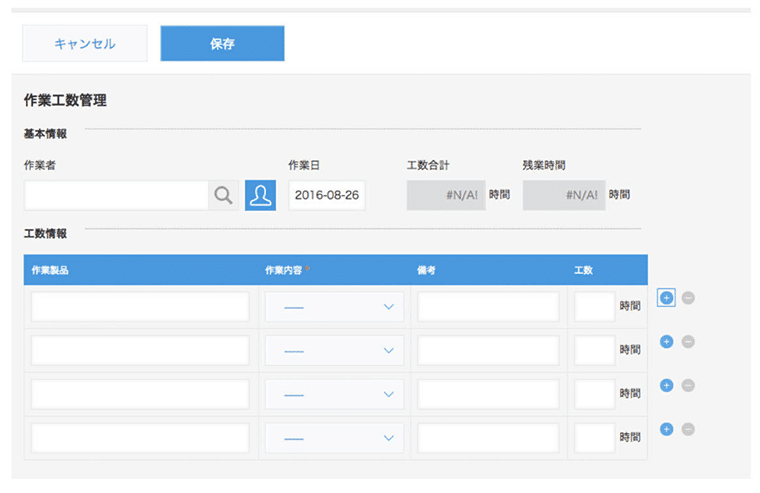760x493 pixels.
Task: Click the plus icon on fourth row
Action: click(667, 429)
